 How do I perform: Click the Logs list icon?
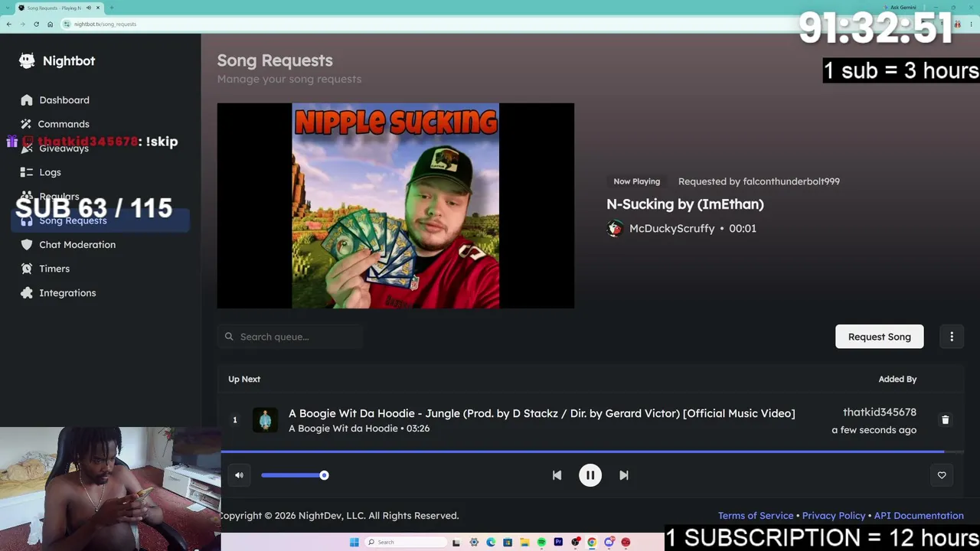27,172
